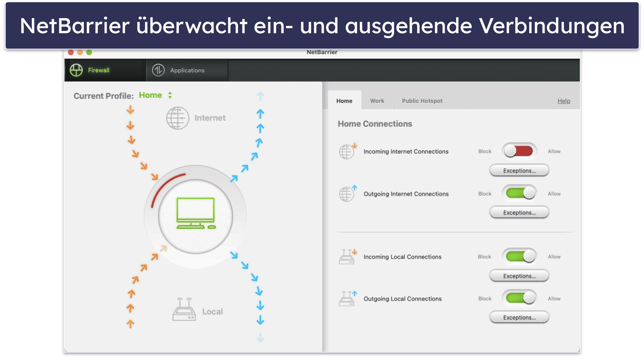Click the Internet label in diagram

[x=210, y=118]
